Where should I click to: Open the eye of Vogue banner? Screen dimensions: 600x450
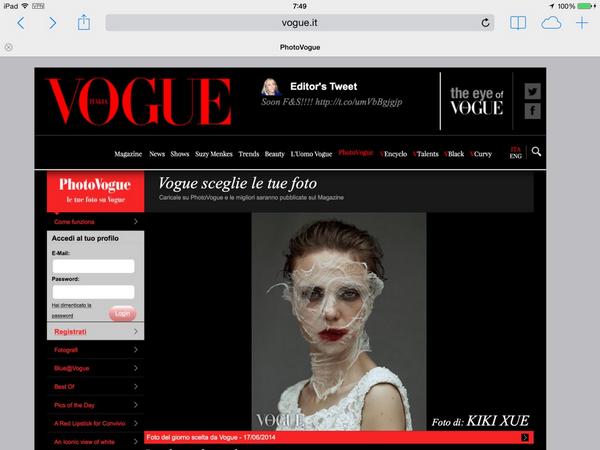point(476,101)
